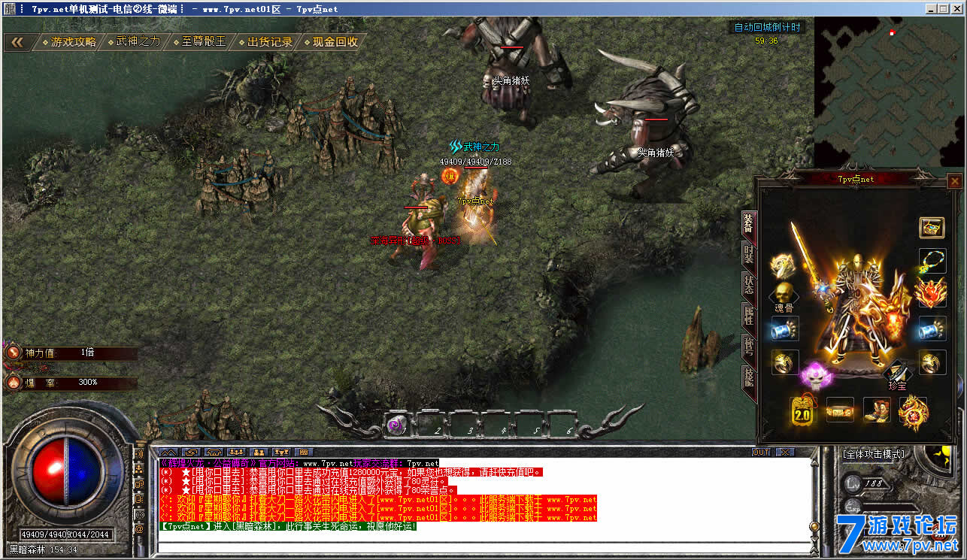
Task: Click the red and blue HP/MP orb
Action: coord(66,471)
